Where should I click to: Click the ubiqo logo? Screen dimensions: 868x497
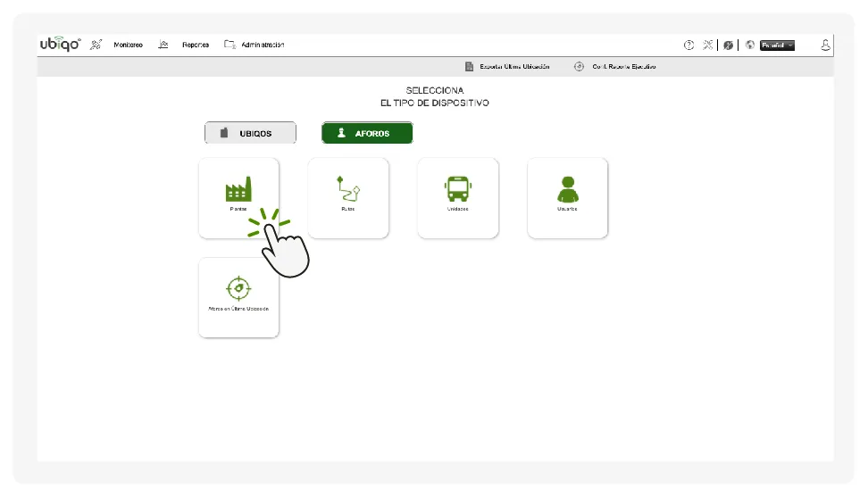pos(60,45)
